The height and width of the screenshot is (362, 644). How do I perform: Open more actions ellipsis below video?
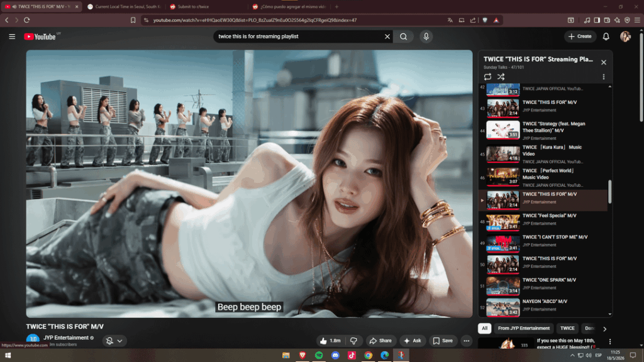coord(466,341)
